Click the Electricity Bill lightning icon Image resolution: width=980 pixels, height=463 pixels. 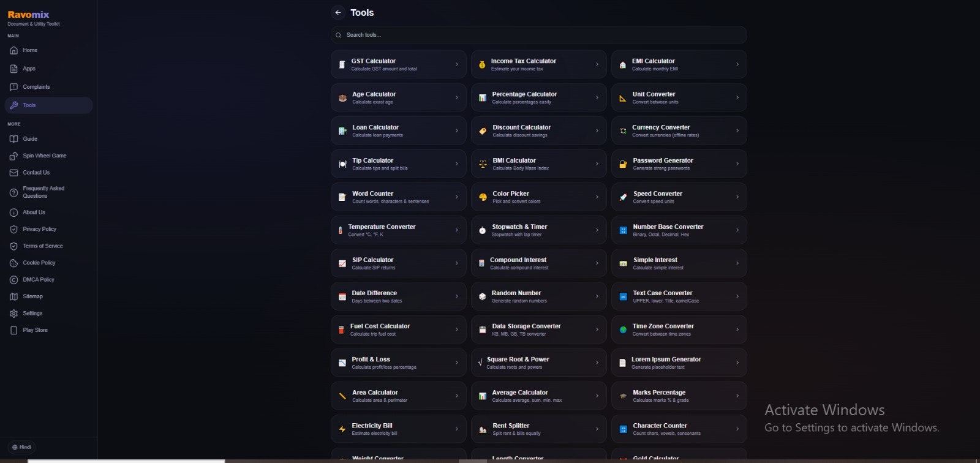pyautogui.click(x=342, y=429)
